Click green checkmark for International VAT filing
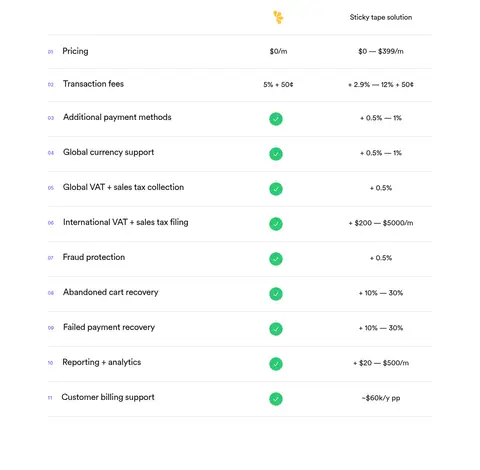Image resolution: width=480 pixels, height=470 pixels. pos(276,224)
